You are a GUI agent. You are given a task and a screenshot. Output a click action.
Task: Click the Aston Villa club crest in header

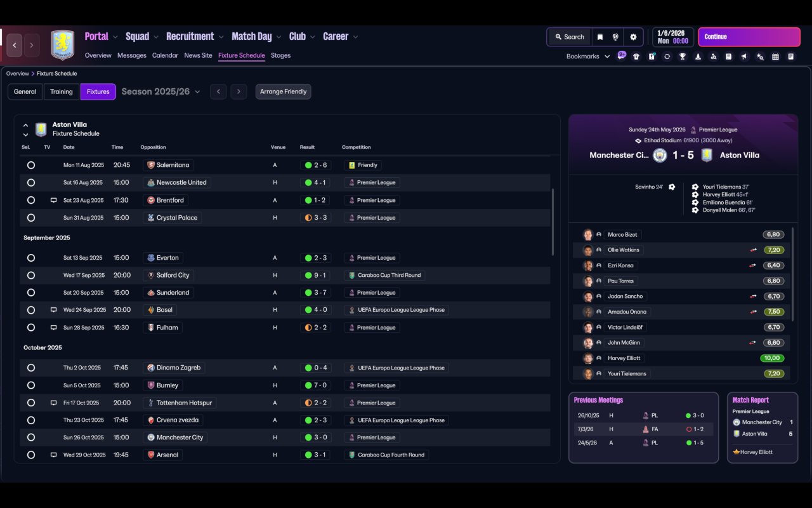[62, 45]
